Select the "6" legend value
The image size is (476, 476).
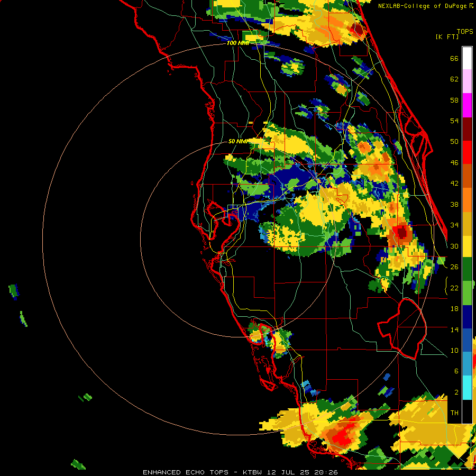pyautogui.click(x=456, y=371)
